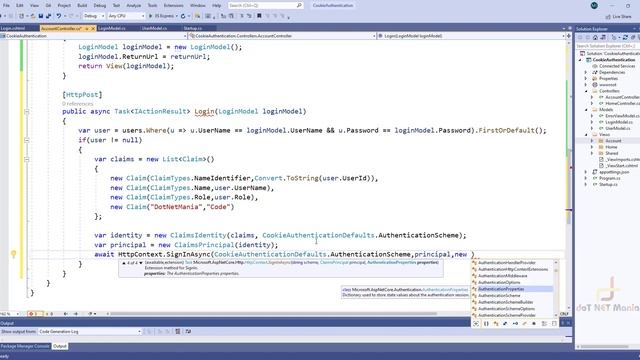Collapse the if(user != null) block
This screenshot has height=360, width=640.
[x=27, y=140]
